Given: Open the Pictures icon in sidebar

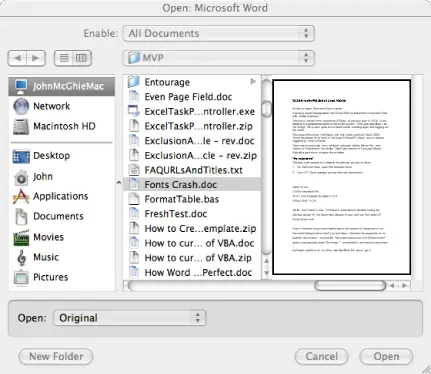Looking at the screenshot, I should pos(21,277).
